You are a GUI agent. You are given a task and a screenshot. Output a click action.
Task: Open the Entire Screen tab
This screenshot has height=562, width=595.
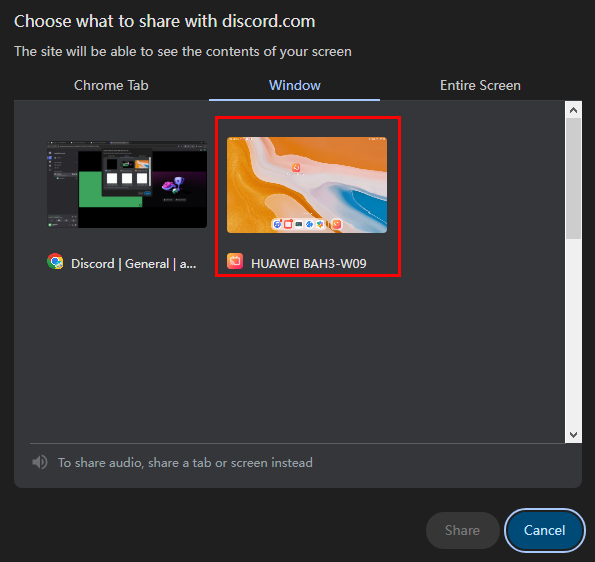click(480, 85)
